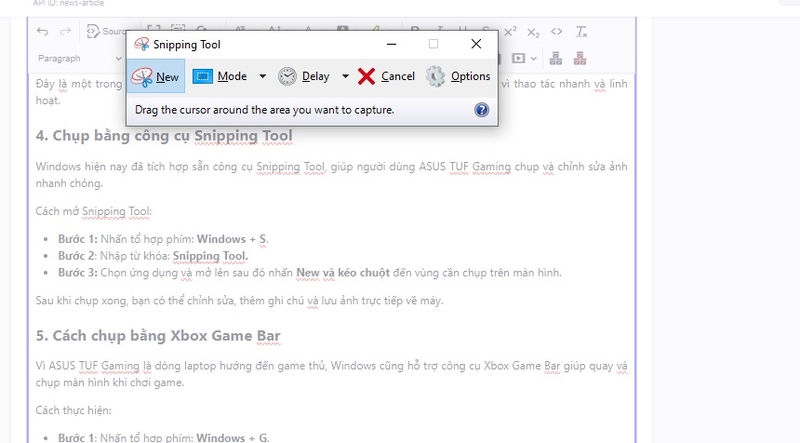Click the 'Cách mở Snipping Tool:' line

(93, 211)
